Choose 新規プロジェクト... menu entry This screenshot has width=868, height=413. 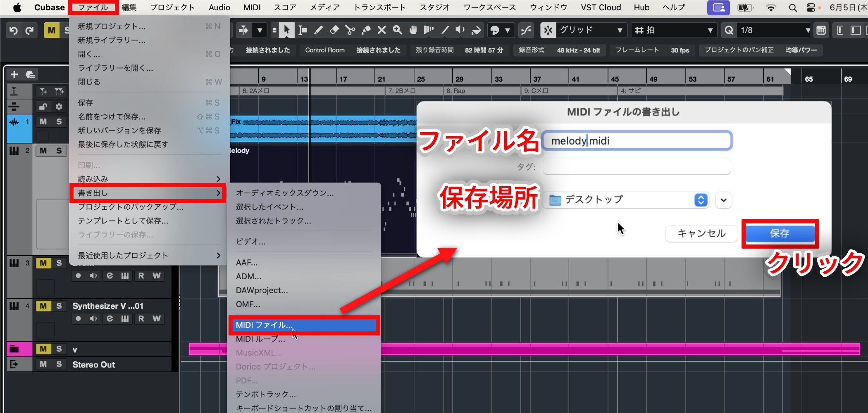[x=149, y=26]
